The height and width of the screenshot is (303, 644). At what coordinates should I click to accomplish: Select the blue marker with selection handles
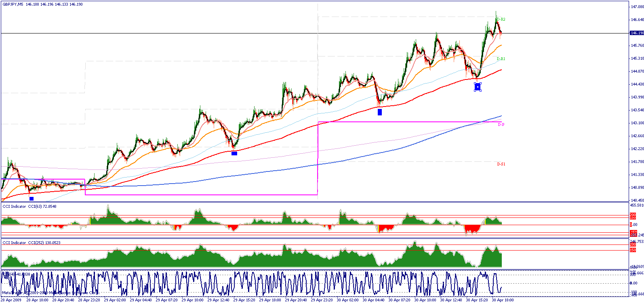tap(478, 87)
